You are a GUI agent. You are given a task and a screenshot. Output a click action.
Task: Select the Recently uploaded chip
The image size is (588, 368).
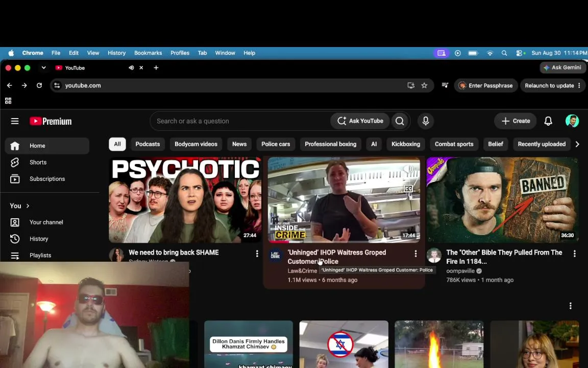pyautogui.click(x=542, y=144)
